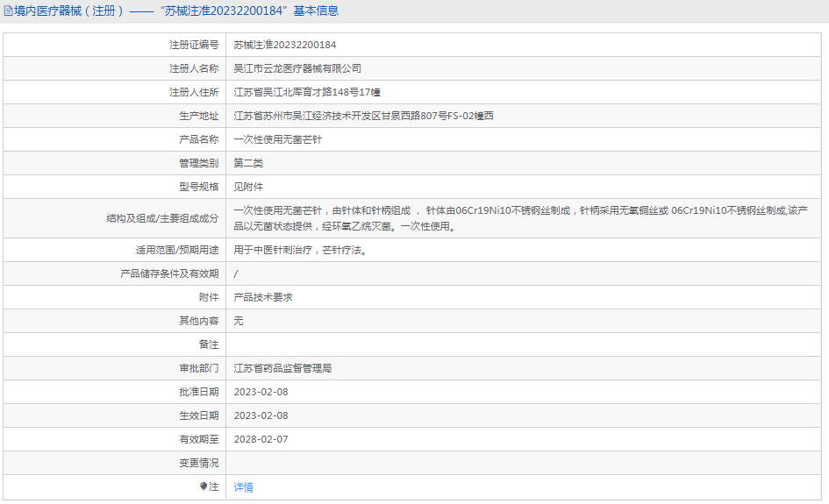Image resolution: width=829 pixels, height=504 pixels.
Task: Click the document icon before 境内医疗器械 title
Action: point(9,11)
